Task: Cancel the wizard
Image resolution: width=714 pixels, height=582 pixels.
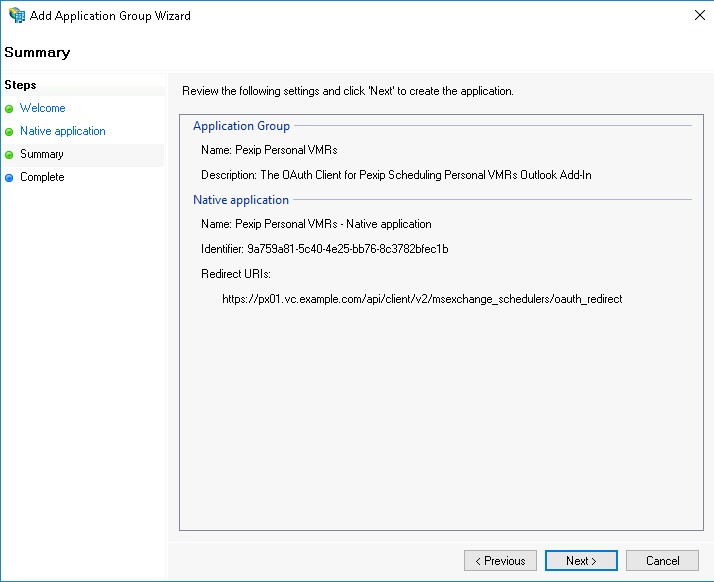Action: (662, 561)
